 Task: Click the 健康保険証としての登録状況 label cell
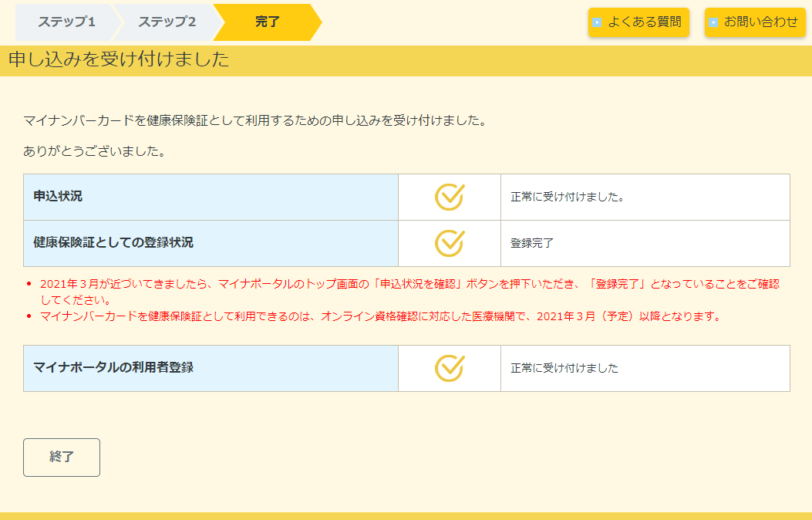(x=211, y=243)
